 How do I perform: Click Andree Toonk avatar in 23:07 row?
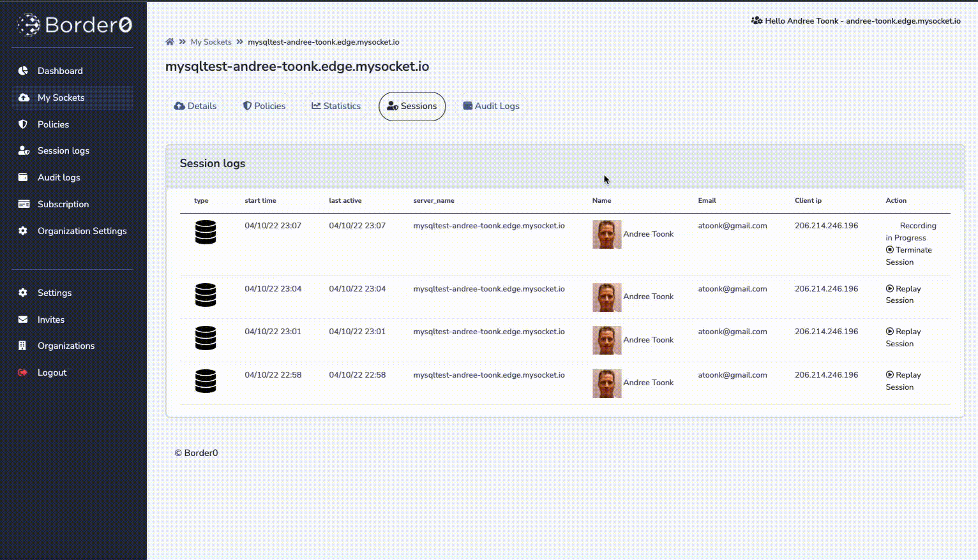607,235
